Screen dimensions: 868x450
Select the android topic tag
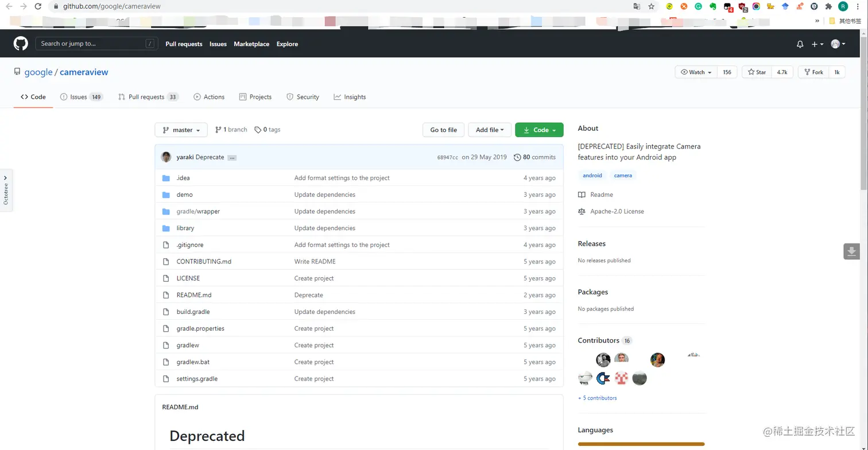click(592, 176)
